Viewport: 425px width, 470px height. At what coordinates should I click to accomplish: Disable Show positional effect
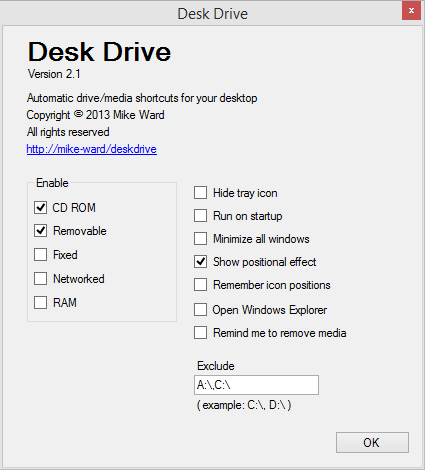(x=200, y=262)
